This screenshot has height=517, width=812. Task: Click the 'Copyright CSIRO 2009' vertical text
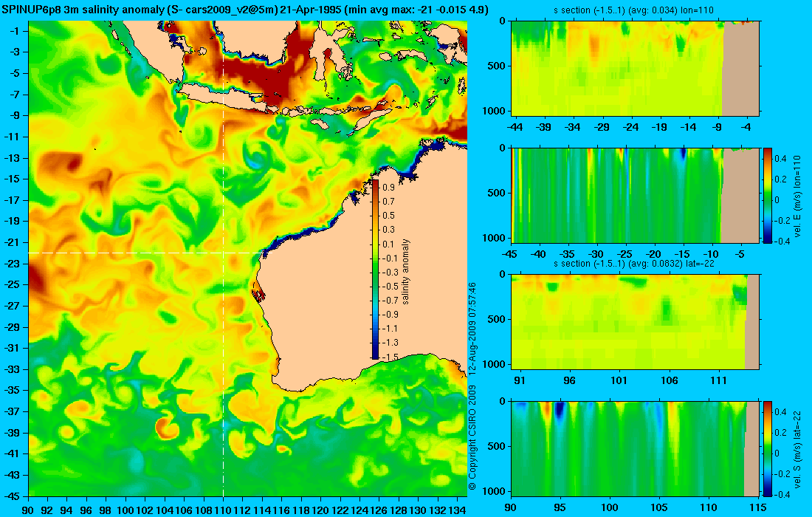(x=472, y=438)
